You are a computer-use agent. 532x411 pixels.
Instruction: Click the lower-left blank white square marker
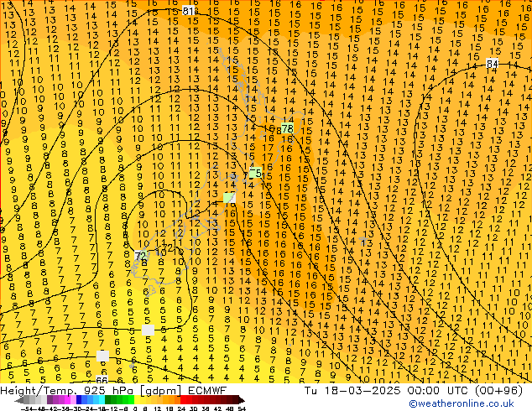[102, 356]
